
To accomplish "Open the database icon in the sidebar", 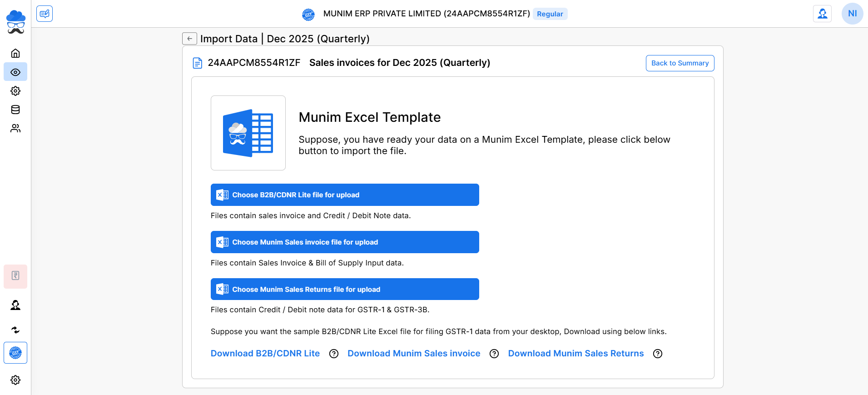I will (x=15, y=110).
